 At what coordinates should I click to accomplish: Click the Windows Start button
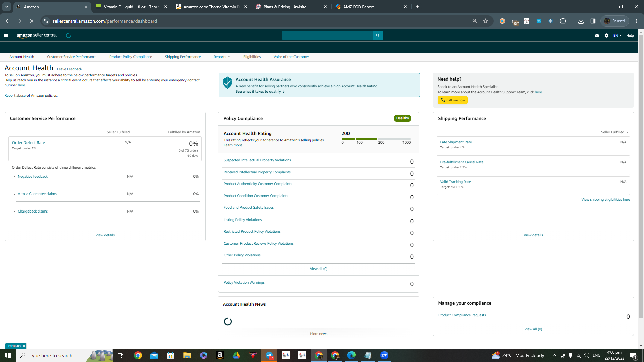tap(8, 355)
